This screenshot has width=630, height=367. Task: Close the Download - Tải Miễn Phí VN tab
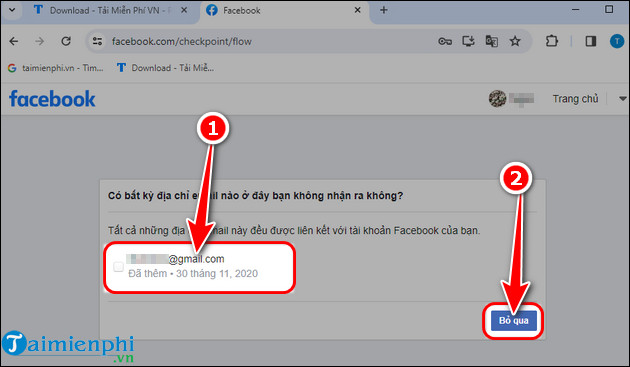coord(184,10)
